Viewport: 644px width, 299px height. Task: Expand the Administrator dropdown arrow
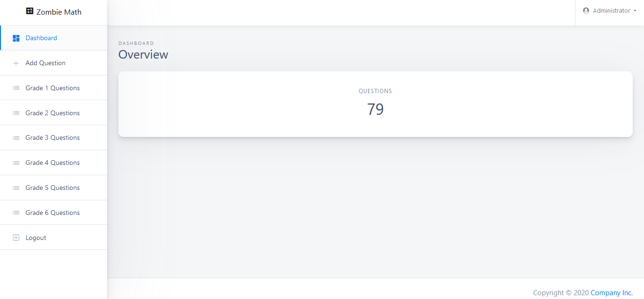pos(635,11)
